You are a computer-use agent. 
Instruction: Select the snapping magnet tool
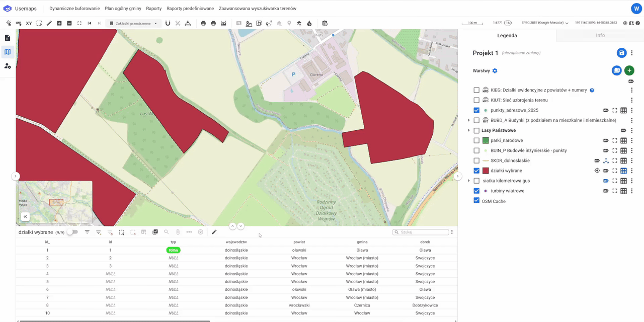pyautogui.click(x=168, y=23)
